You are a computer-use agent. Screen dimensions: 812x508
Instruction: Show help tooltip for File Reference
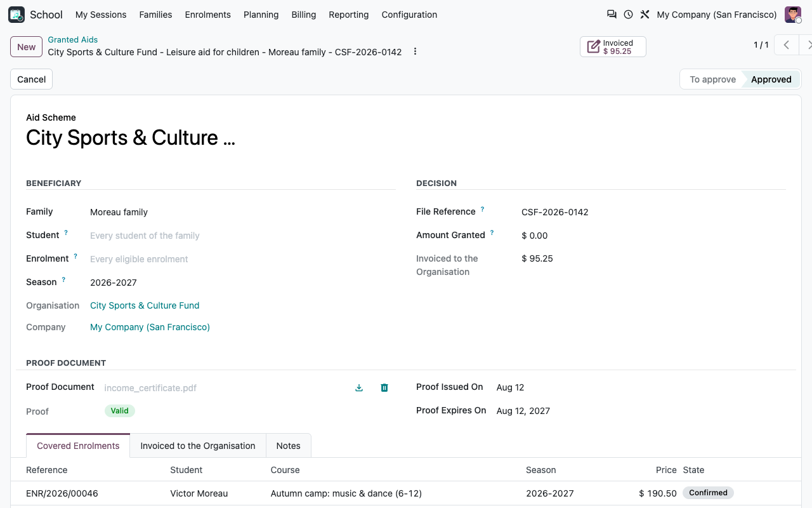click(x=482, y=210)
